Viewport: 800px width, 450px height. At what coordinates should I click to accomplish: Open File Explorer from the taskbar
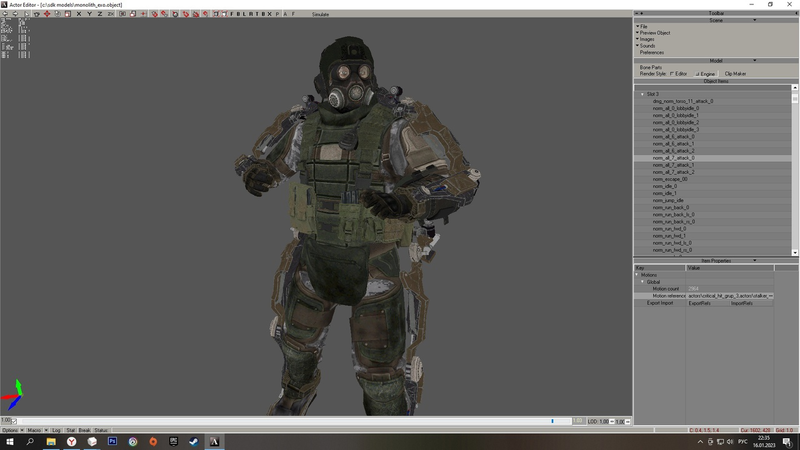(x=51, y=442)
